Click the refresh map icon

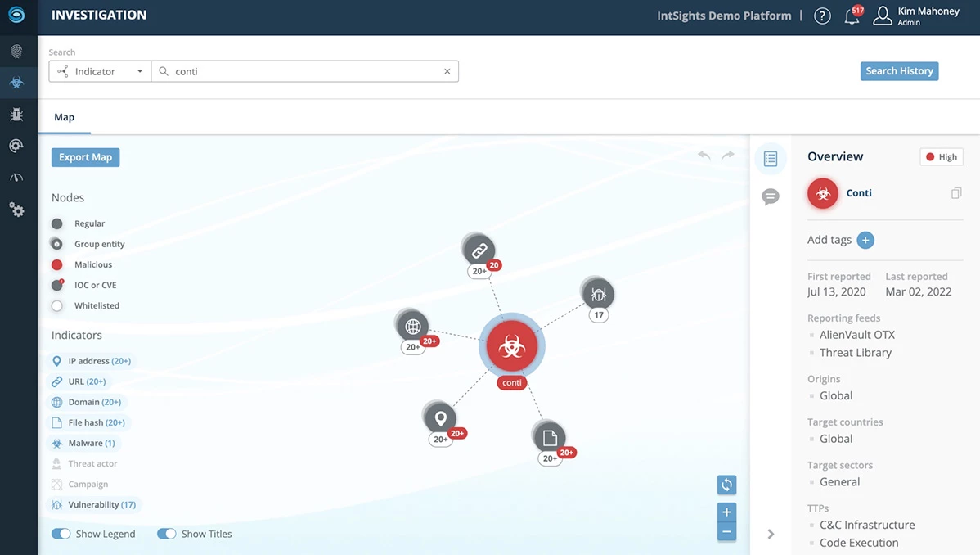point(726,485)
